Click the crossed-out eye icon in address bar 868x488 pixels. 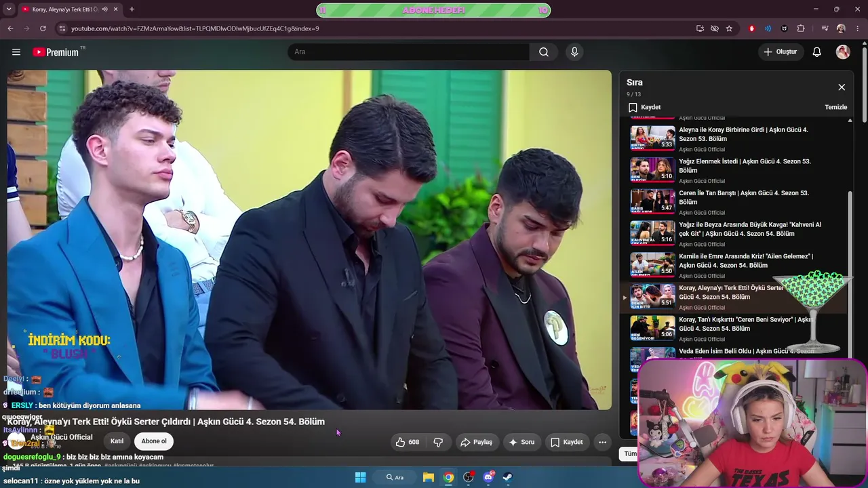point(715,28)
